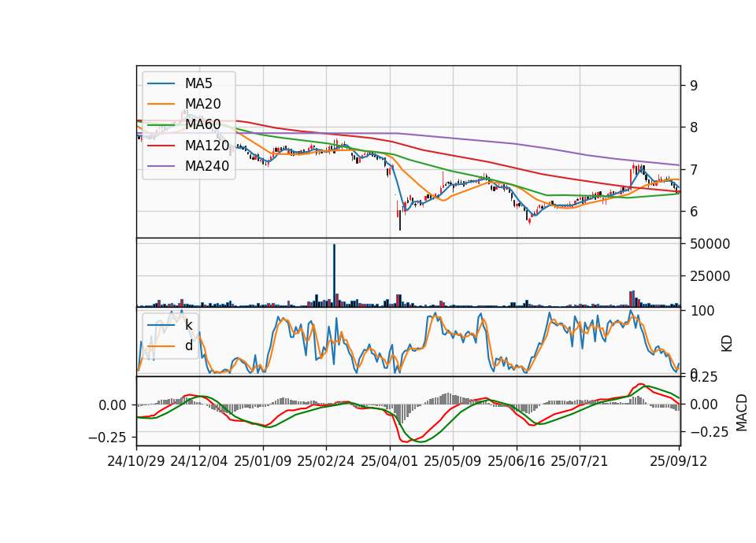Click the left MACD axis value 0.00
The width and height of the screenshot is (756, 543).
tap(113, 405)
